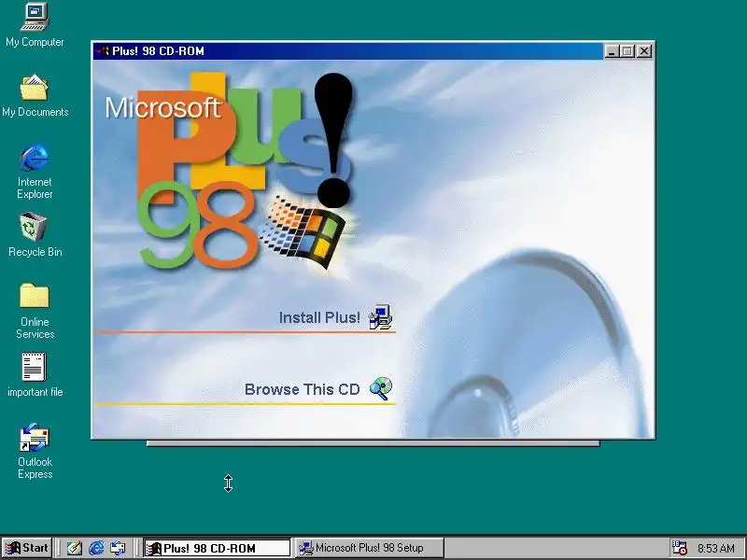Viewport: 747px width, 560px height.
Task: Click the Install Plus! setup icon
Action: (380, 317)
